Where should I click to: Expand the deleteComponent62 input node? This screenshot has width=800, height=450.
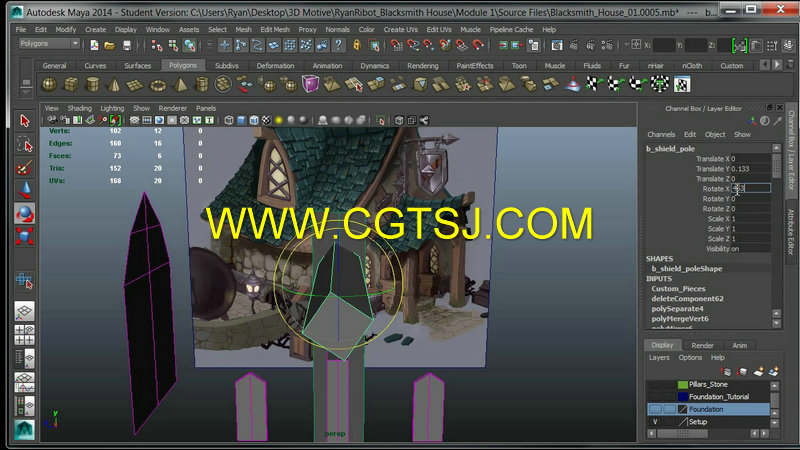[x=687, y=298]
